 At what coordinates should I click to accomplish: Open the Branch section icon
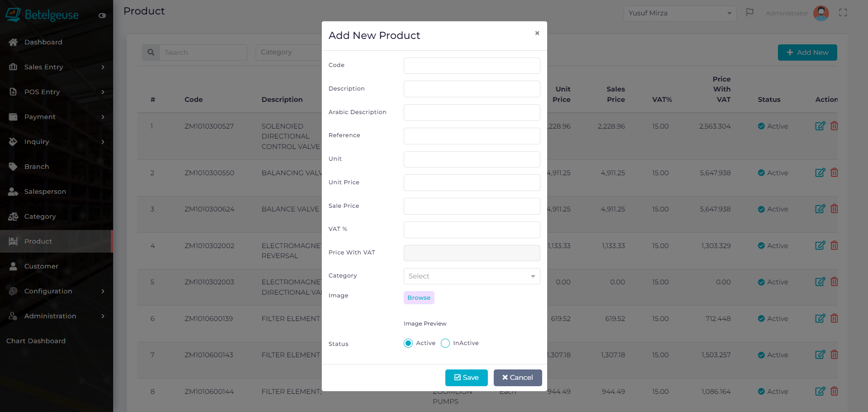[x=13, y=166]
